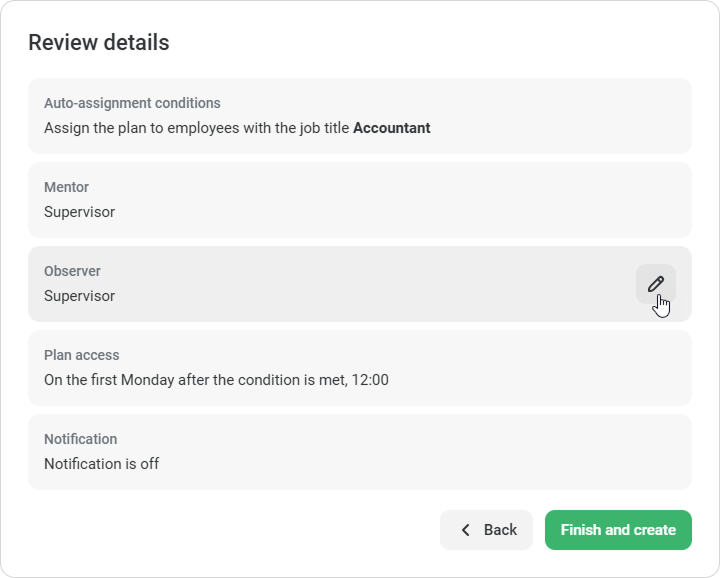Click the Observer field label
720x578 pixels.
[x=72, y=271]
